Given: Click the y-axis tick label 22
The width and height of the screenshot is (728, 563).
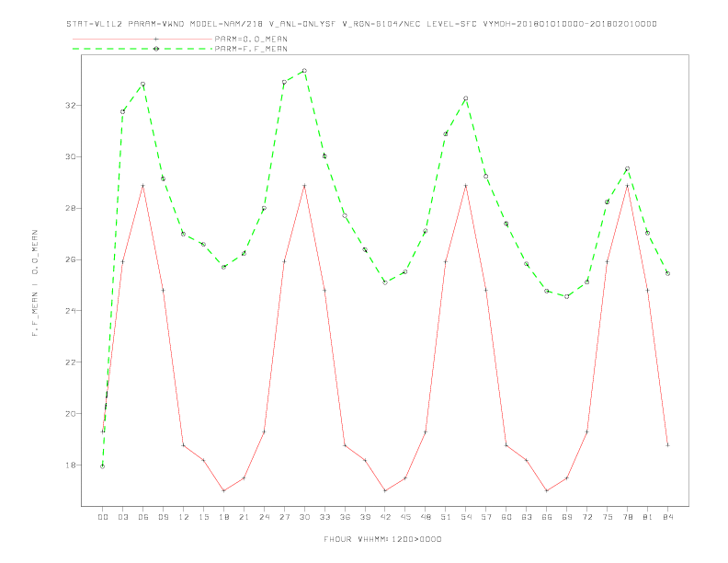Looking at the screenshot, I should coord(71,362).
